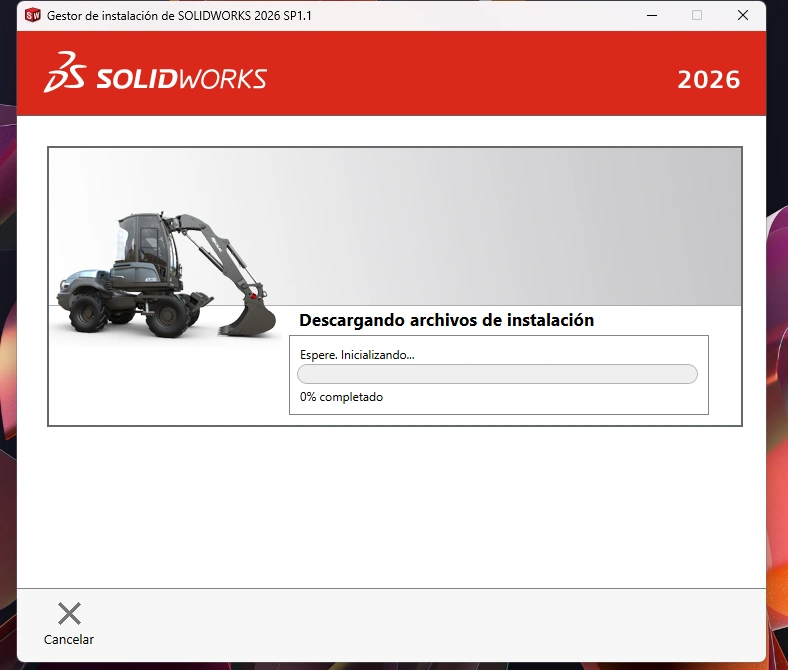Minimize the installation manager window
Viewport: 788px width, 670px height.
point(652,15)
